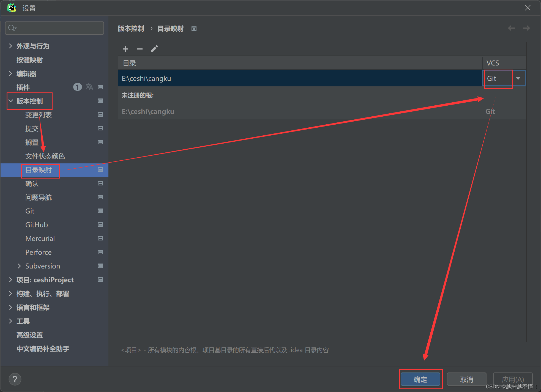Collapse the 版本控制 section chevron
Image resolution: width=541 pixels, height=392 pixels.
[x=11, y=101]
